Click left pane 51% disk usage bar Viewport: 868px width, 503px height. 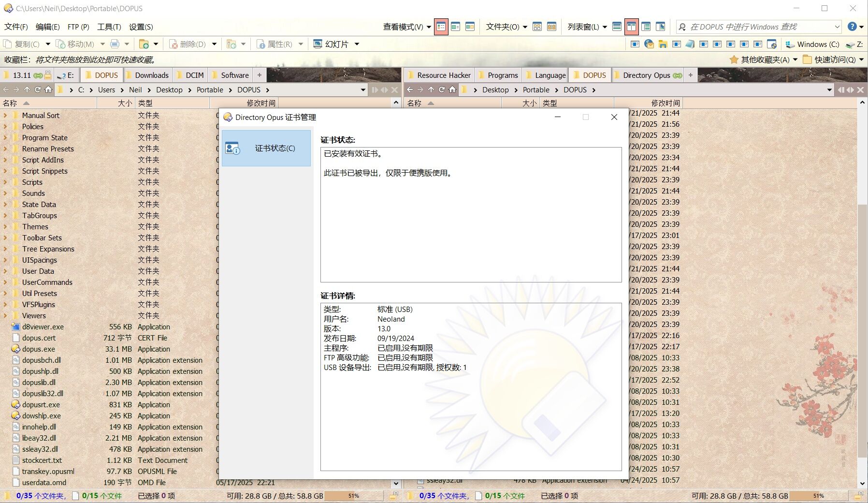pos(354,496)
